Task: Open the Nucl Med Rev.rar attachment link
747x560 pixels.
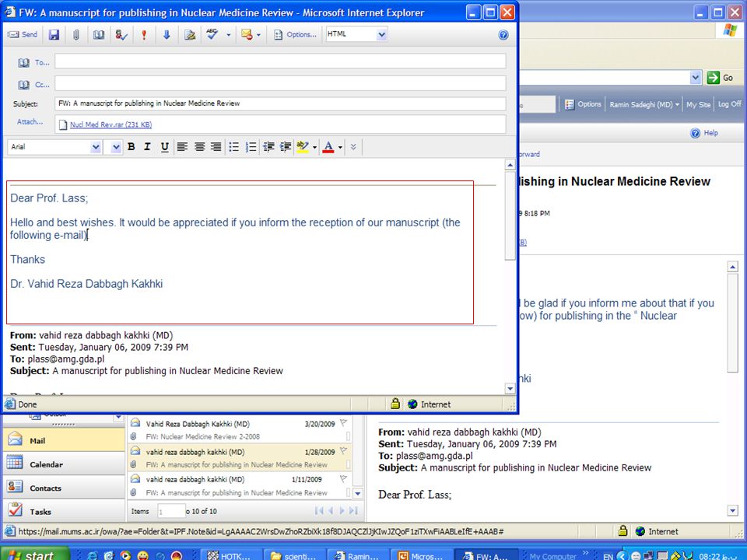Action: [x=110, y=124]
